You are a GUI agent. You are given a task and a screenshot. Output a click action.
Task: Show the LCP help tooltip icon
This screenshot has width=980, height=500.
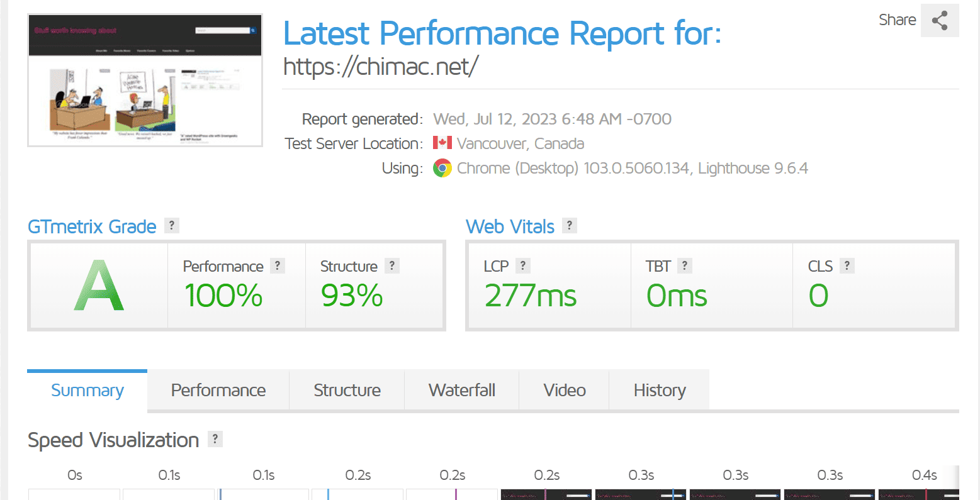coord(523,266)
